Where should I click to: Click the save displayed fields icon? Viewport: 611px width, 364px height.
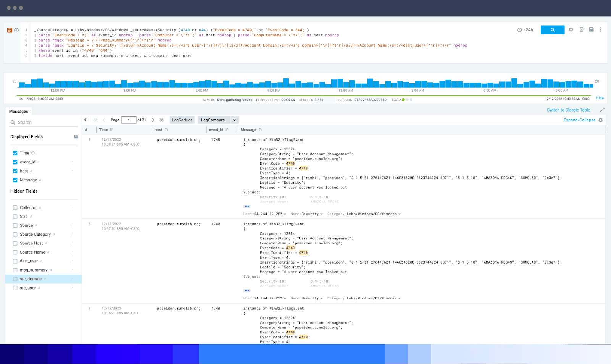click(76, 137)
